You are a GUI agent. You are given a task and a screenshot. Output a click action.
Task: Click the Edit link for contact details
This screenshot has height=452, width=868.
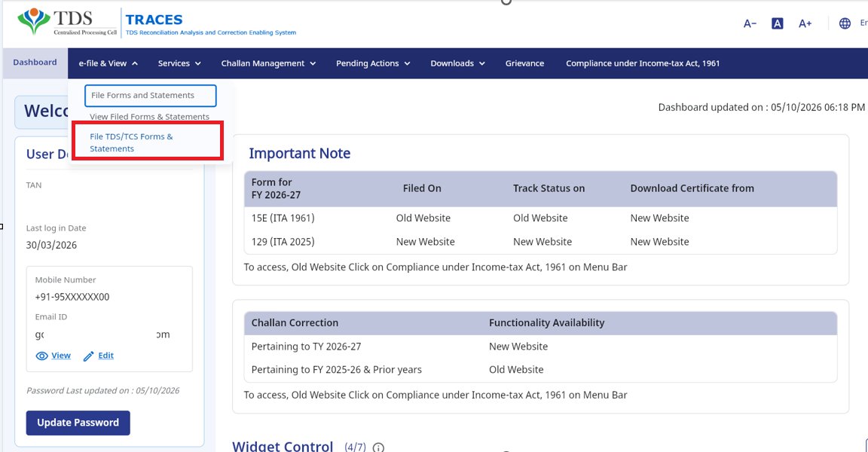coord(105,355)
